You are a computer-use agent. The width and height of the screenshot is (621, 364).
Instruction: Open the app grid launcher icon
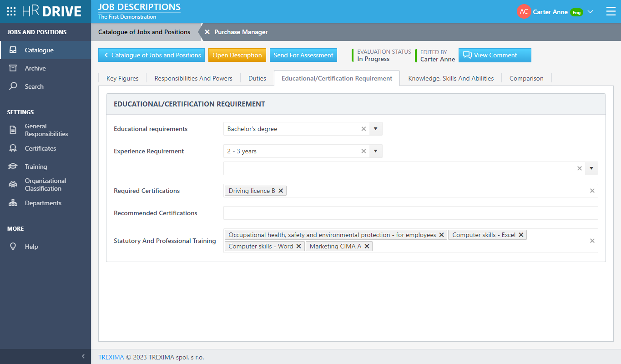11,11
